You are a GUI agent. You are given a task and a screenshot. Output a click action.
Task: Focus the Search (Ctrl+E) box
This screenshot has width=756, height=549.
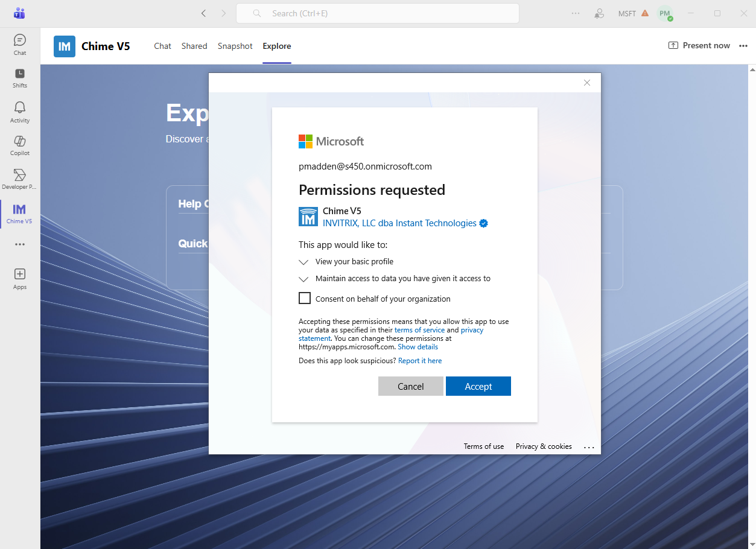tap(378, 13)
